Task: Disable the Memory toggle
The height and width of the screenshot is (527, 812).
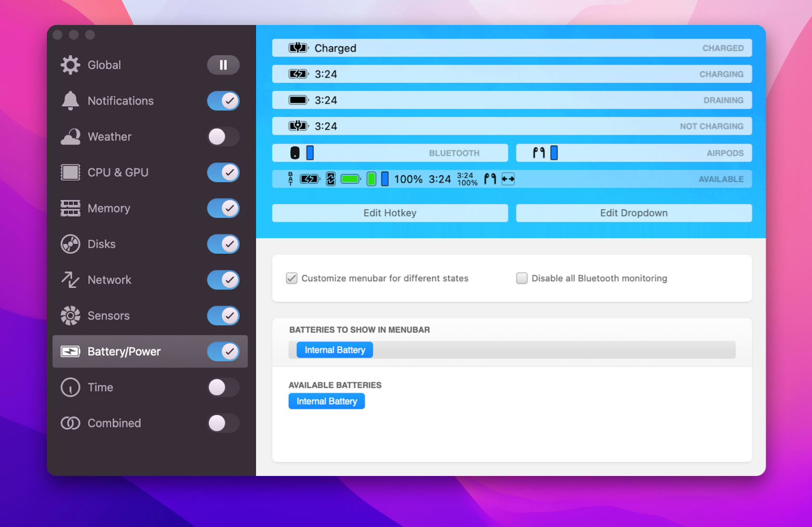Action: click(223, 208)
